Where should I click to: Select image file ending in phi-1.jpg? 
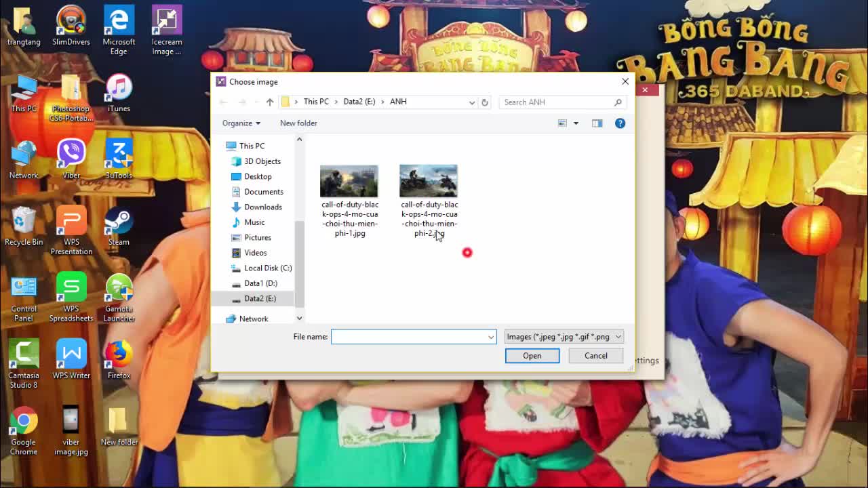coord(350,201)
